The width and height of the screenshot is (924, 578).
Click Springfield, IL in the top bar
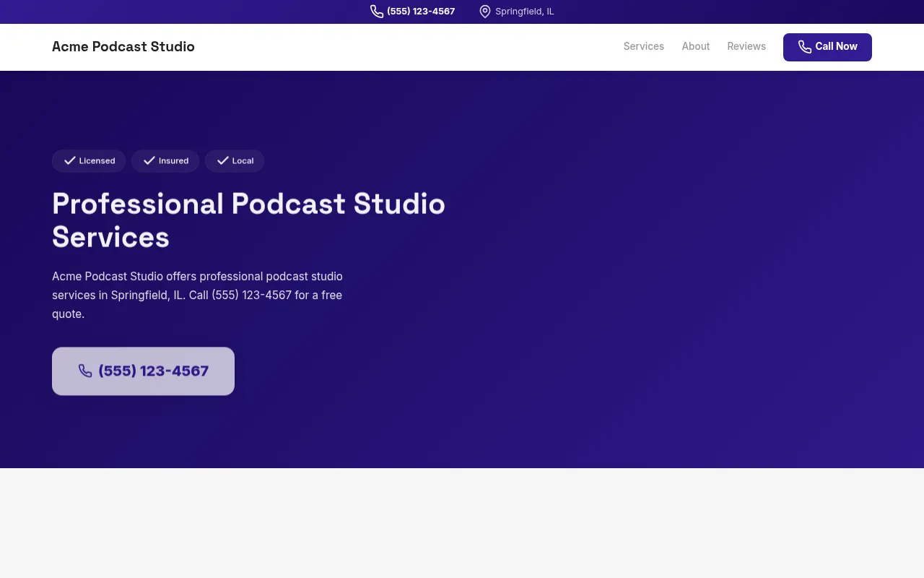525,11
